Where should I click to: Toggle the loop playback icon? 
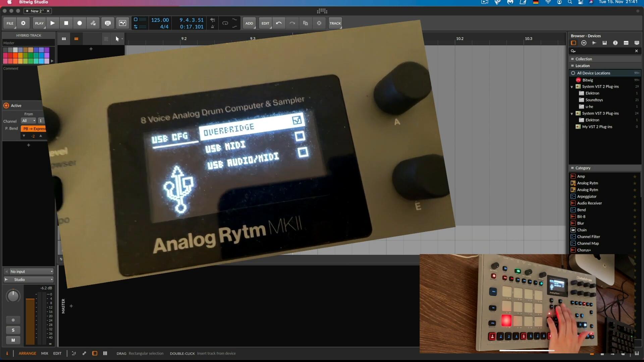pos(225,23)
